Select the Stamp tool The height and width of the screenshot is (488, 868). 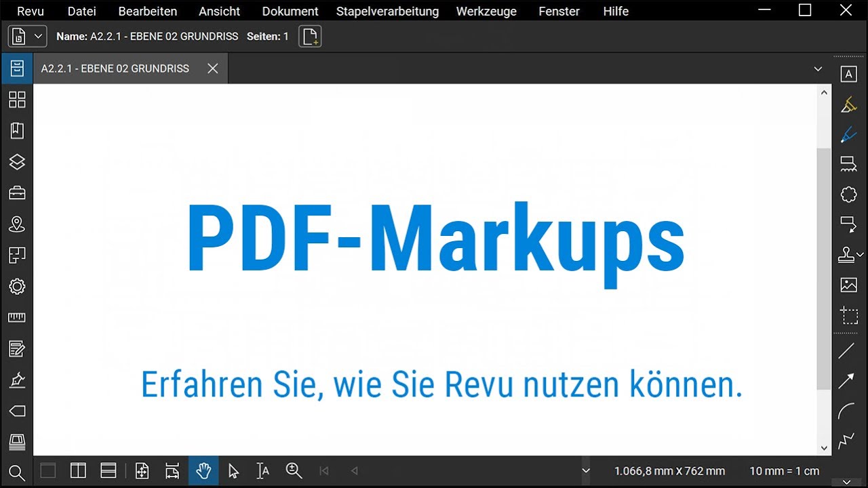tap(846, 255)
